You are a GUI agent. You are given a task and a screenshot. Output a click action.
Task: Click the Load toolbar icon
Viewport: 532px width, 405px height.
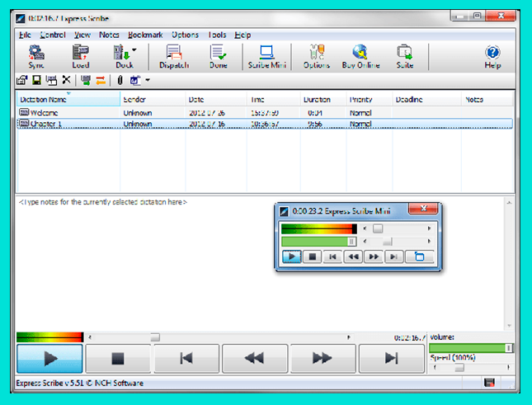point(80,56)
